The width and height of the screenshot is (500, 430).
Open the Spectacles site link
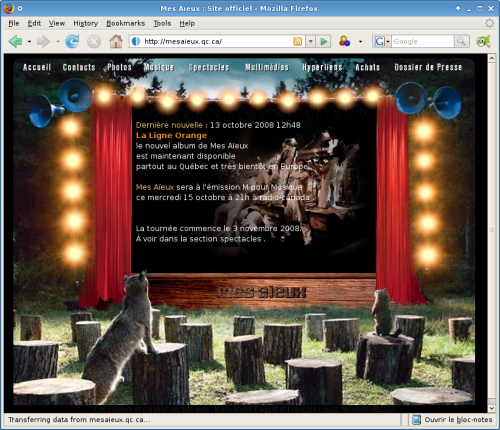click(x=209, y=67)
